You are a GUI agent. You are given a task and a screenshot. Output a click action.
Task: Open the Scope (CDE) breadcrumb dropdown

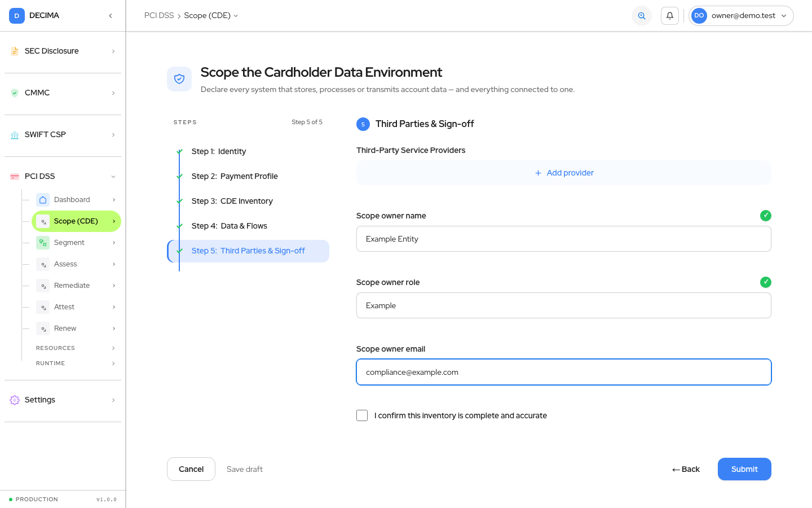click(211, 16)
